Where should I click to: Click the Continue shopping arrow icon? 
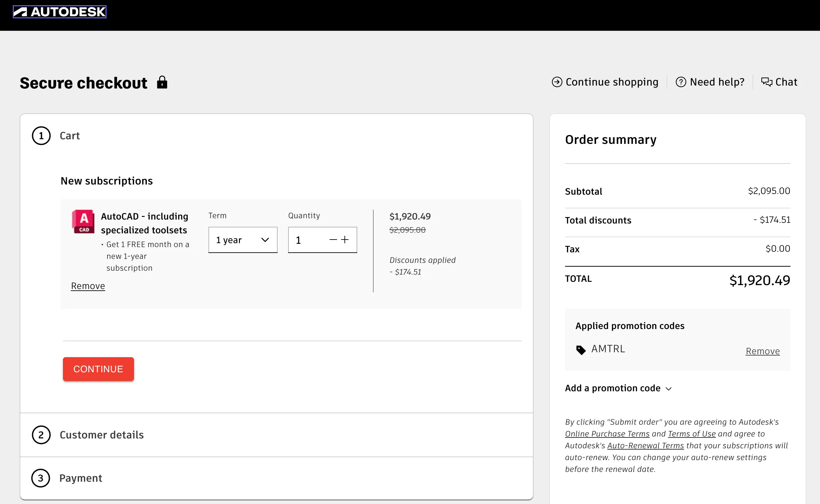coord(557,82)
